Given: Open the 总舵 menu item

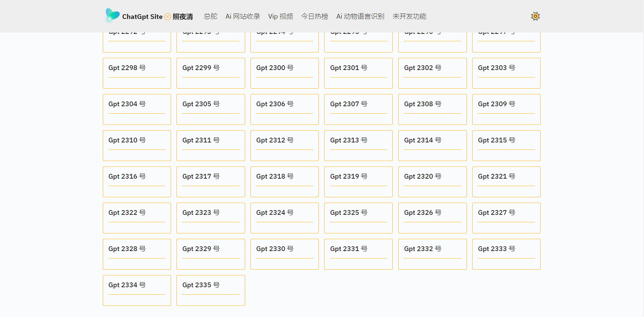Looking at the screenshot, I should (x=210, y=16).
